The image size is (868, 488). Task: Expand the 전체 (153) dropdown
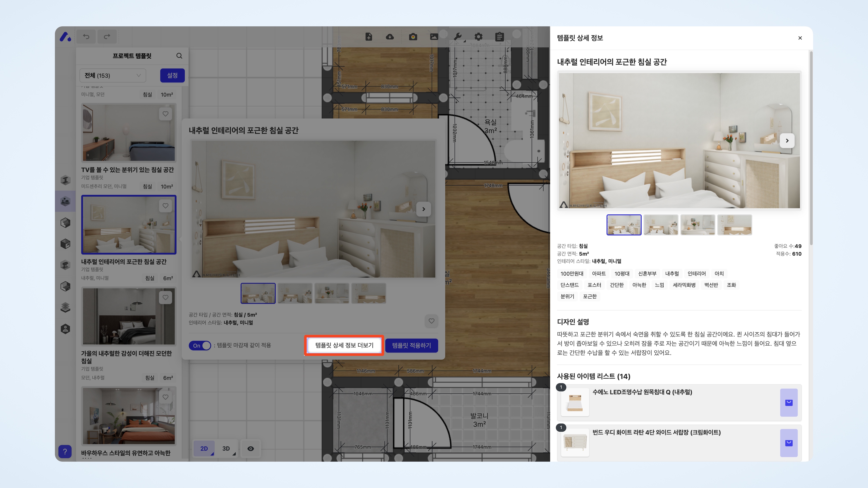[113, 75]
